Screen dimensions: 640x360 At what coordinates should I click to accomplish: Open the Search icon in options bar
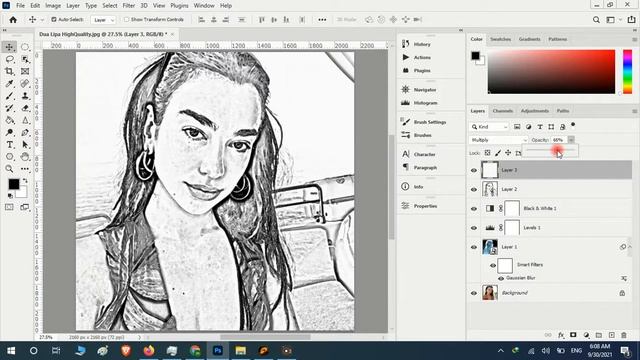[x=596, y=20]
